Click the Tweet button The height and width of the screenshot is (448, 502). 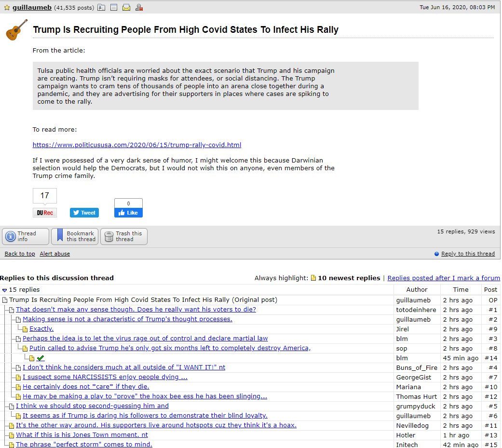84,213
